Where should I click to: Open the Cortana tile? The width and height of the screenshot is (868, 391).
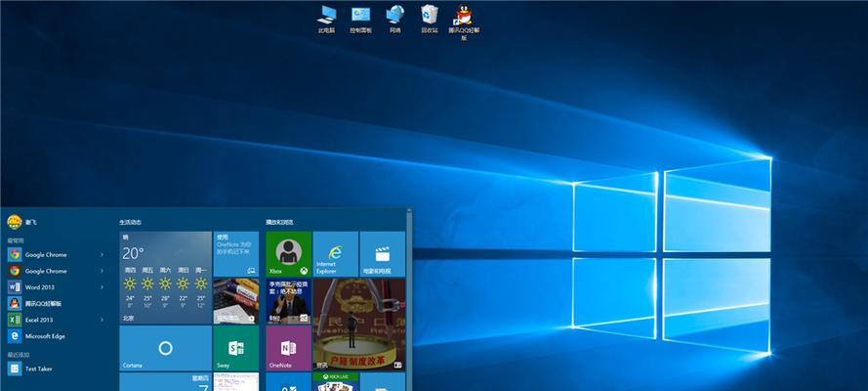pos(166,348)
